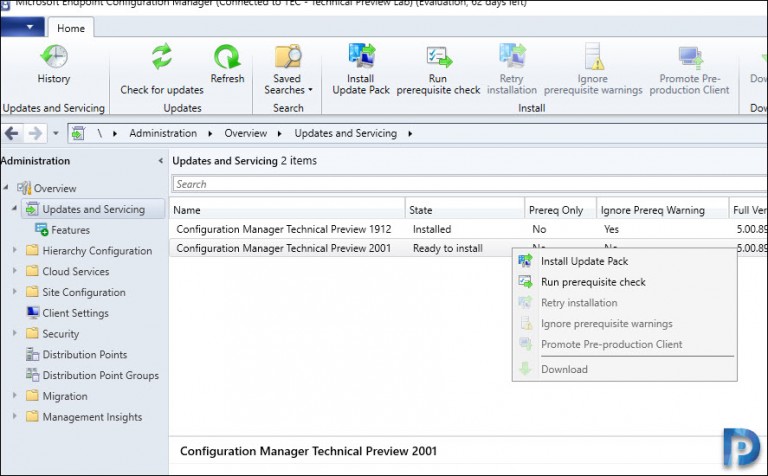Viewport: 768px width, 476px height.
Task: Sort by the State column header
Action: point(465,210)
